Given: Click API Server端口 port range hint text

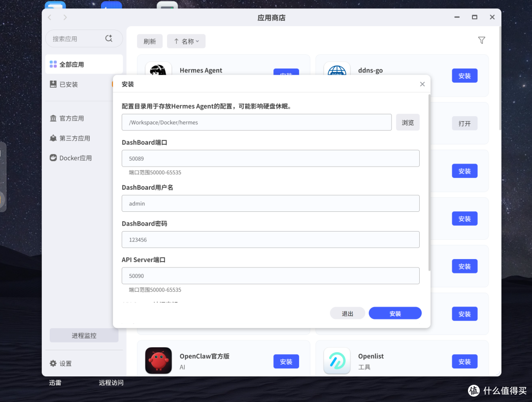Looking at the screenshot, I should 155,290.
